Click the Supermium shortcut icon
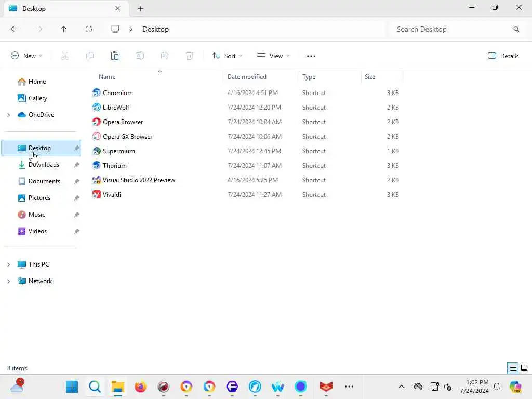The image size is (532, 399). (x=96, y=151)
